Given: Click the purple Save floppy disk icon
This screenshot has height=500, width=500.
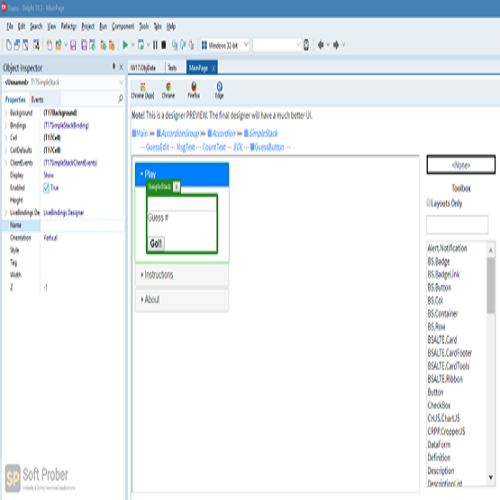Looking at the screenshot, I should (73, 45).
